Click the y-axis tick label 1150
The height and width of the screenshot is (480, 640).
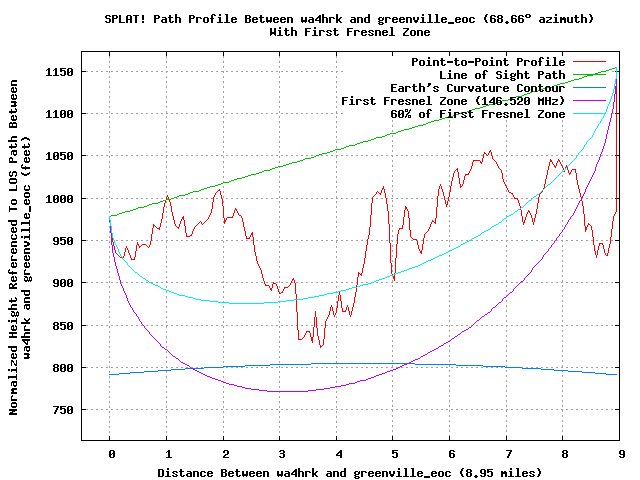tap(59, 72)
